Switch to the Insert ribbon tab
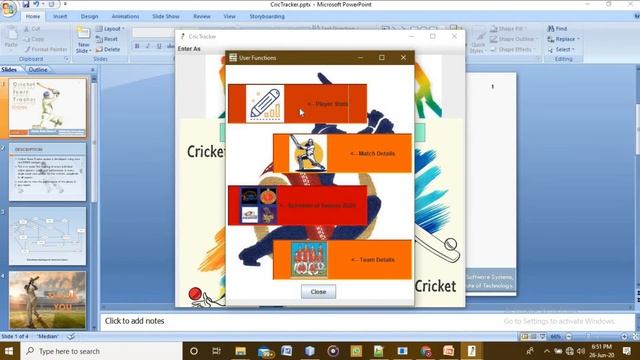Viewport: 640px width, 360px height. click(x=60, y=16)
